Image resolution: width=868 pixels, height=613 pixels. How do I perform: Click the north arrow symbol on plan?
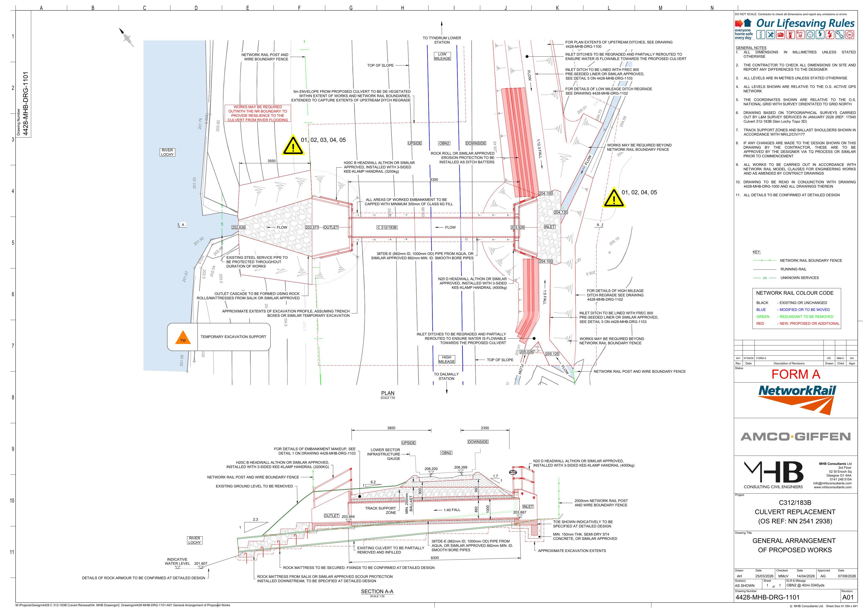127,37
